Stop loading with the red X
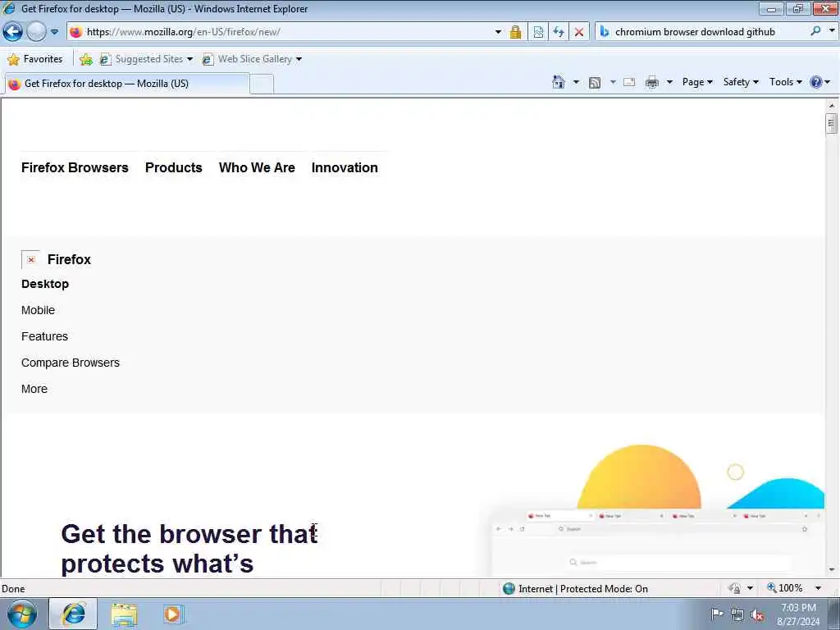The height and width of the screenshot is (630, 840). (x=579, y=32)
